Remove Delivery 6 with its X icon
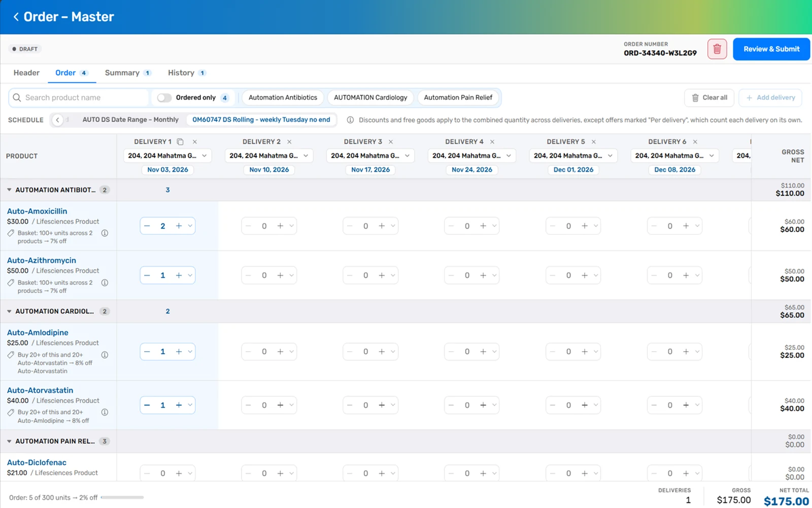The image size is (812, 508). click(x=695, y=142)
